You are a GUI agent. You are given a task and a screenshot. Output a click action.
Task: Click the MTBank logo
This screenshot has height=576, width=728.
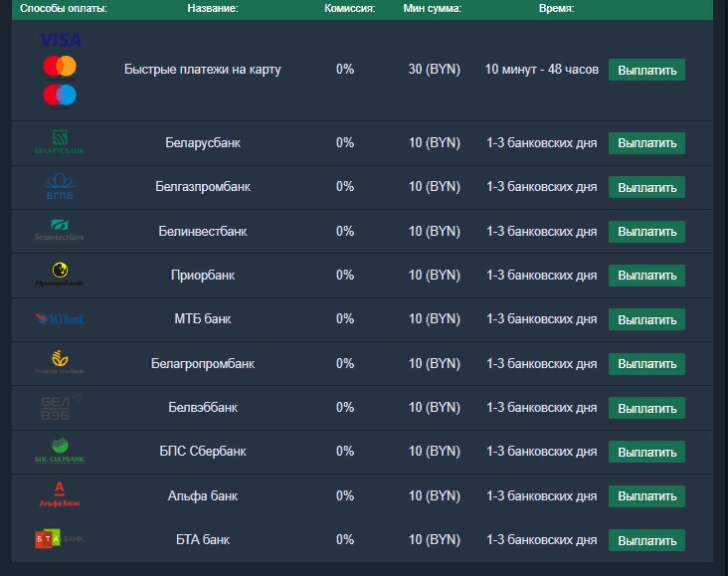click(x=60, y=318)
